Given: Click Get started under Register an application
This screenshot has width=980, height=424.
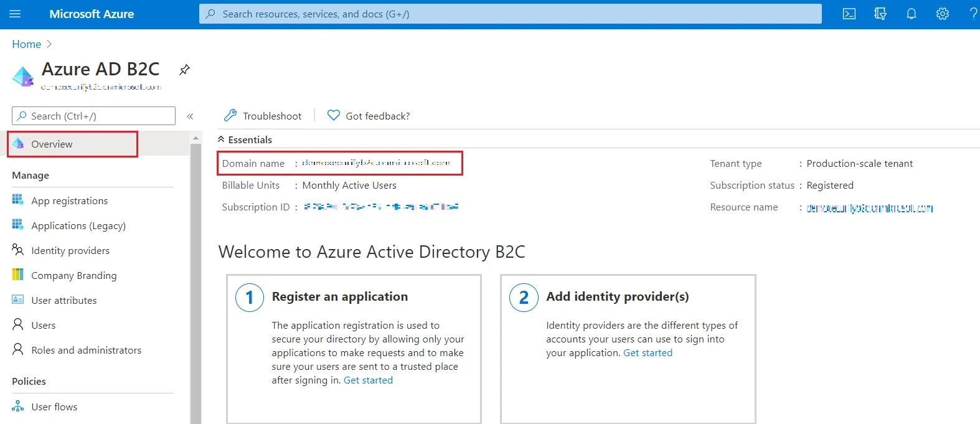Looking at the screenshot, I should (x=368, y=380).
